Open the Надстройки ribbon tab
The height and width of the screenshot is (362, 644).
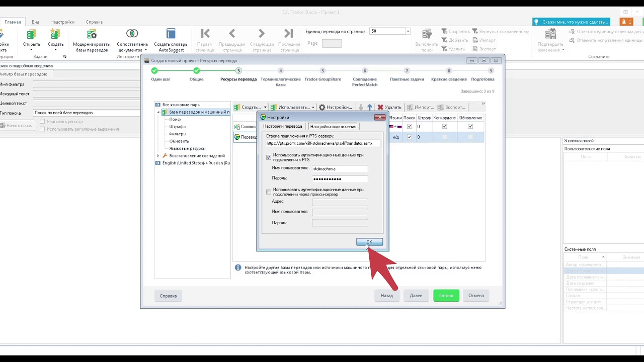pyautogui.click(x=62, y=22)
